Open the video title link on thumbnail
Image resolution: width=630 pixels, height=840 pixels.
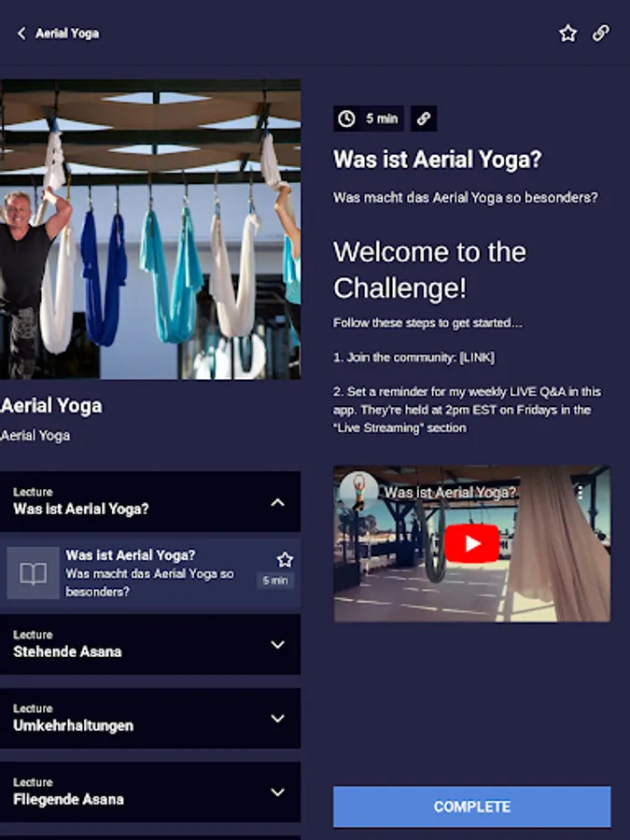(450, 492)
